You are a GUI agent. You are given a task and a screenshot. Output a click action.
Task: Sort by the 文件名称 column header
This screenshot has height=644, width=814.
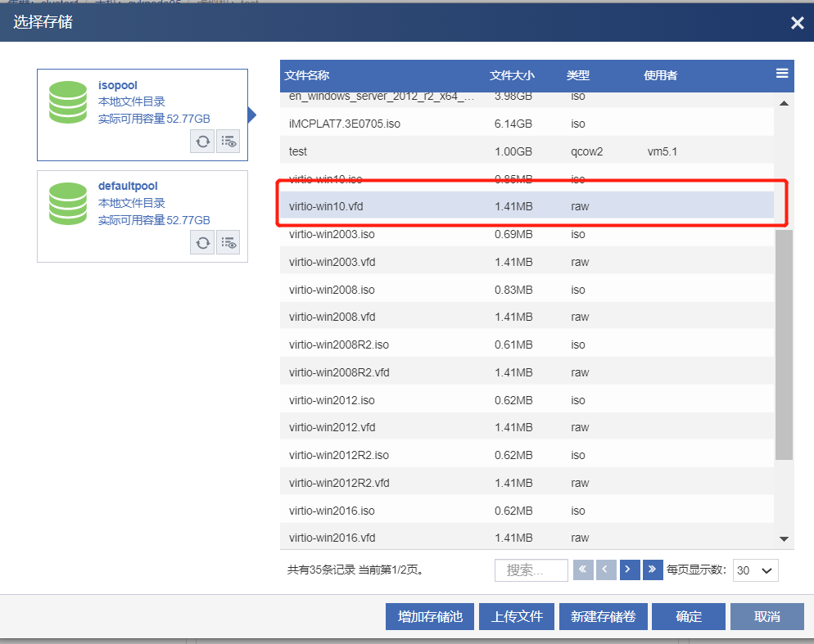307,75
